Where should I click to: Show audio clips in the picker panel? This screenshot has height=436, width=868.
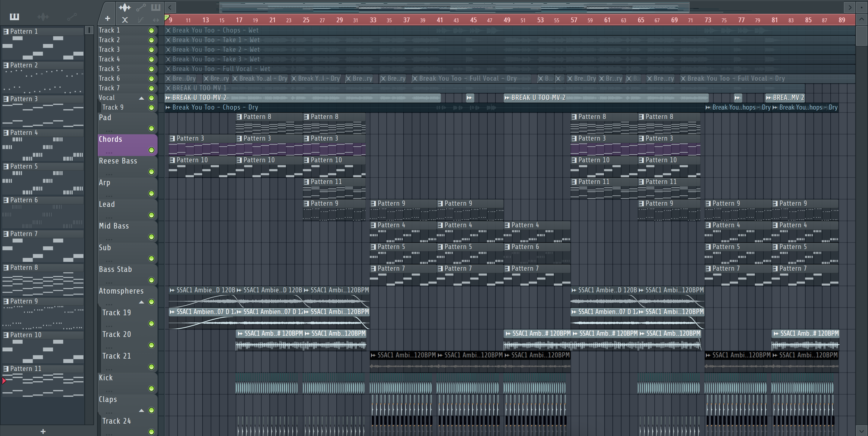(x=43, y=16)
